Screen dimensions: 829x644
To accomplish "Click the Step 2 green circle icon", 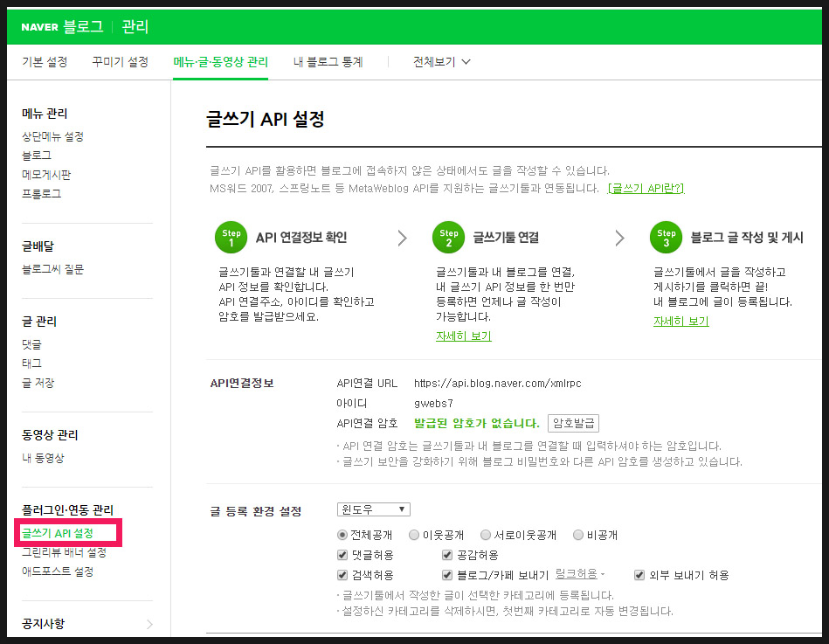I will [448, 238].
